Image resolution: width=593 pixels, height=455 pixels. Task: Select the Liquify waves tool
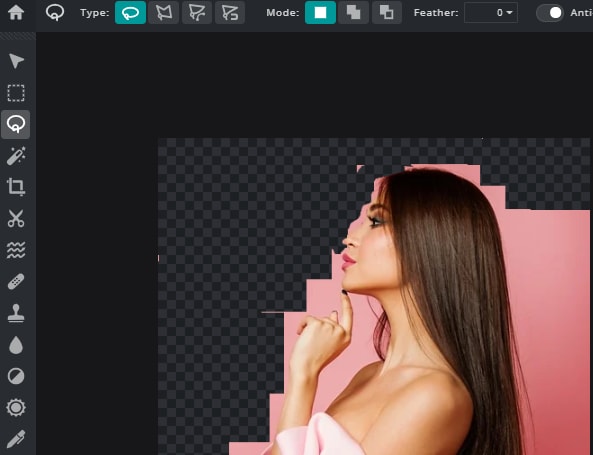tap(16, 250)
